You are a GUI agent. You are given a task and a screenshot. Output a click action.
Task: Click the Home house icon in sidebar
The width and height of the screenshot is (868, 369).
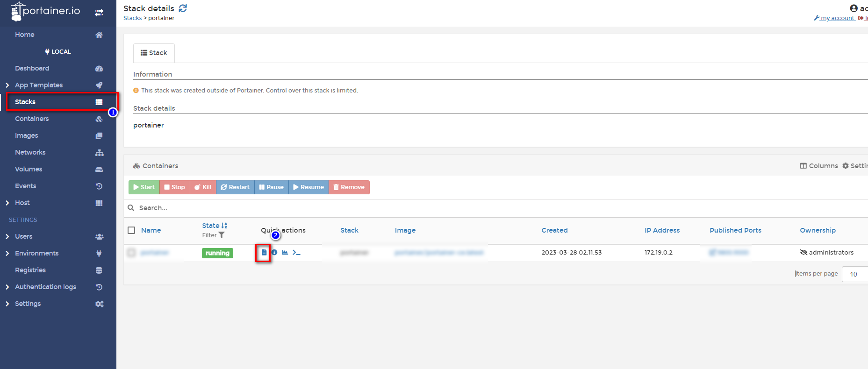pyautogui.click(x=99, y=35)
